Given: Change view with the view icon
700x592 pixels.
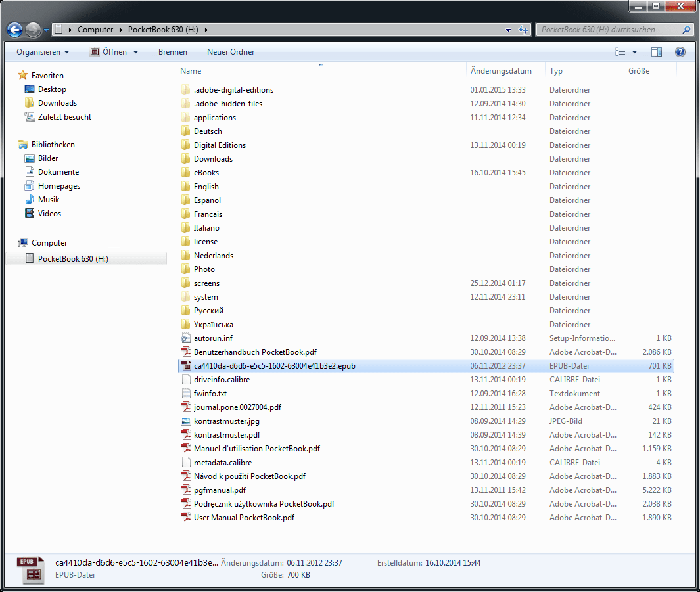Looking at the screenshot, I should 620,52.
